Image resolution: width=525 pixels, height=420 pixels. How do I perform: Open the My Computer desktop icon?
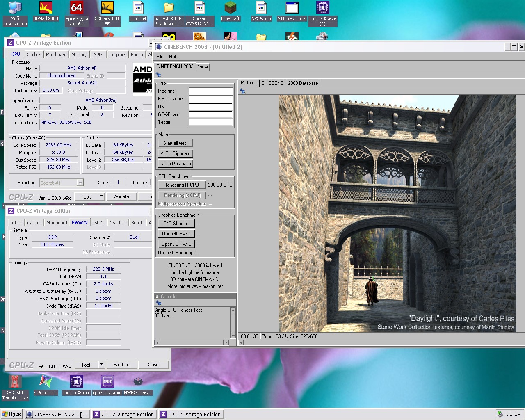15,14
